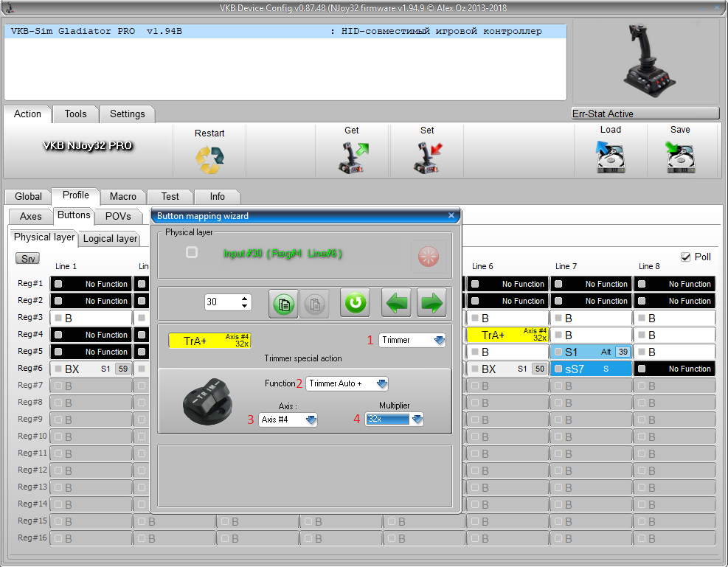Click the Srv button

coord(28,259)
